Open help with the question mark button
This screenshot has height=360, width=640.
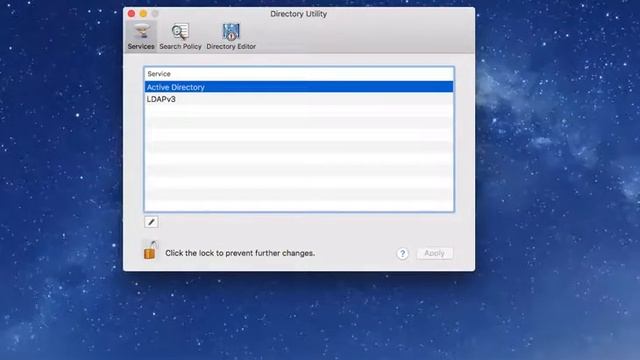pyautogui.click(x=402, y=253)
